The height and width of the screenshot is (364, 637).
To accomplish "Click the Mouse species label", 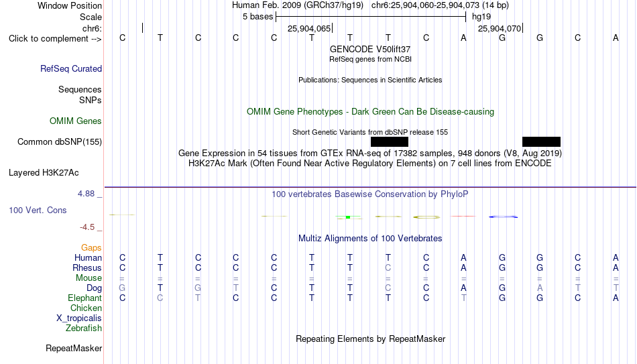I will pyautogui.click(x=89, y=278).
